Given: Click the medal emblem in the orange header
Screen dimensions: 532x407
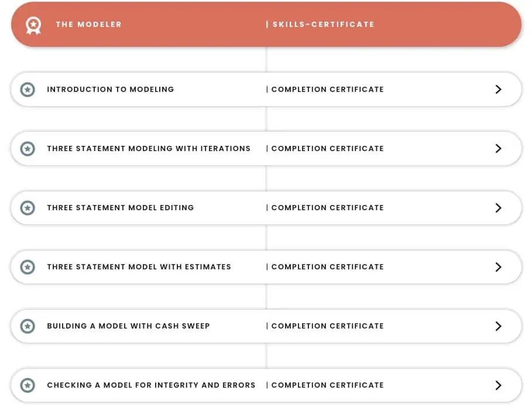Looking at the screenshot, I should (33, 25).
